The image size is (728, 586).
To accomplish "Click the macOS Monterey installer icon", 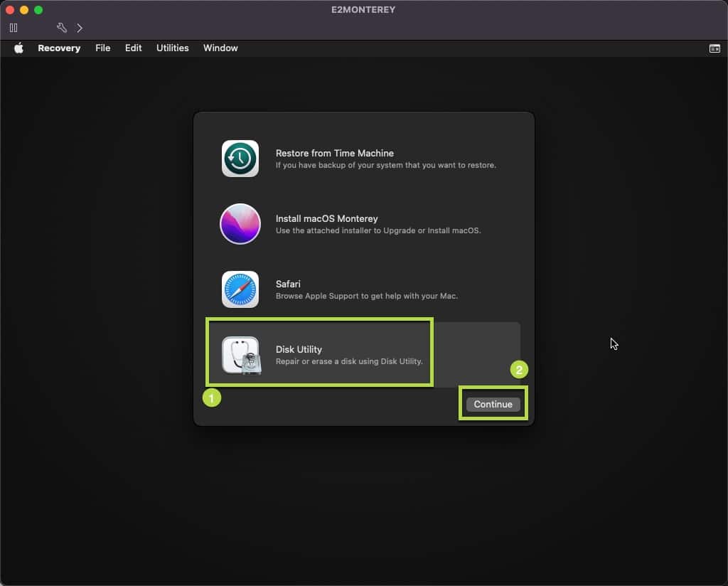I will pos(240,224).
